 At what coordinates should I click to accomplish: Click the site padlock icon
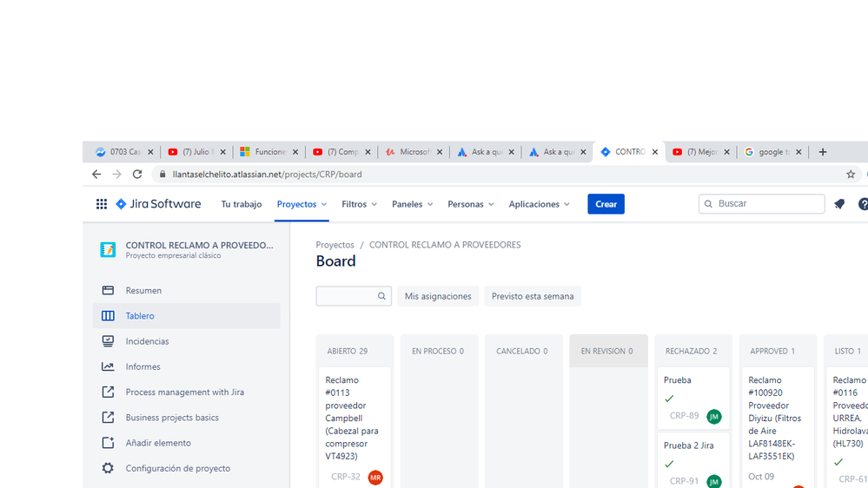162,175
